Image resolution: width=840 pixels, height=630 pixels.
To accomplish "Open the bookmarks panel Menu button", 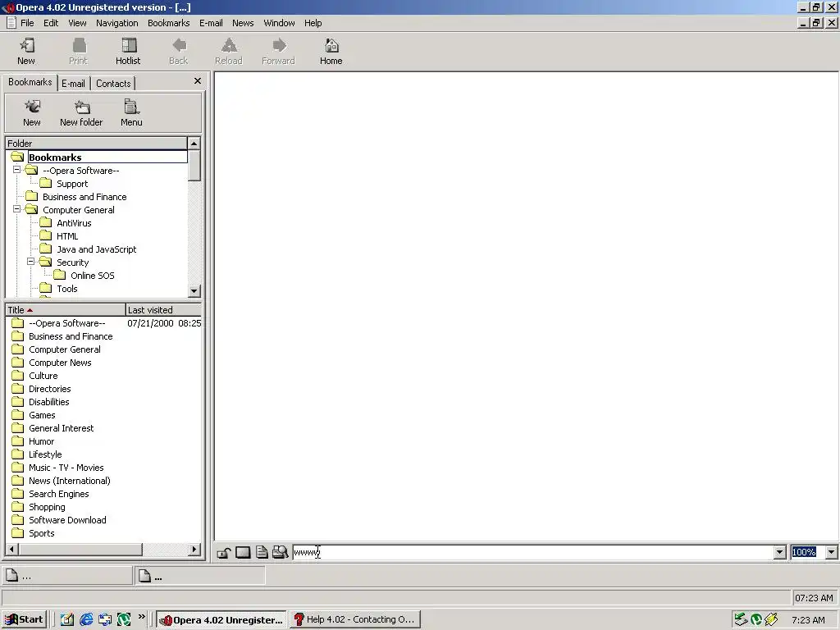I will (x=131, y=113).
